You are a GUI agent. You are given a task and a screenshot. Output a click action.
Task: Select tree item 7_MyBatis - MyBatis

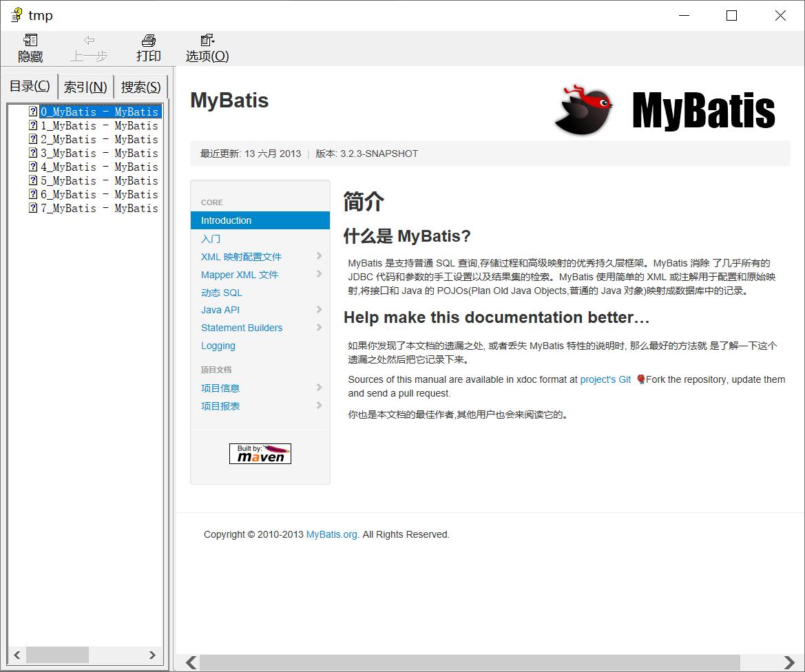(x=100, y=209)
